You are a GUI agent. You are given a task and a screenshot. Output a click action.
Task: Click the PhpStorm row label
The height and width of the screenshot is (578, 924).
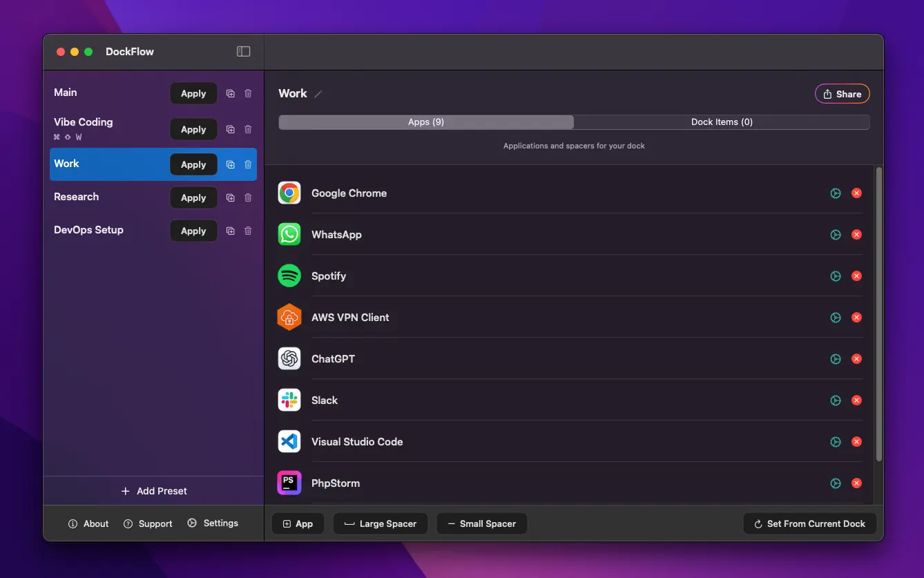336,483
